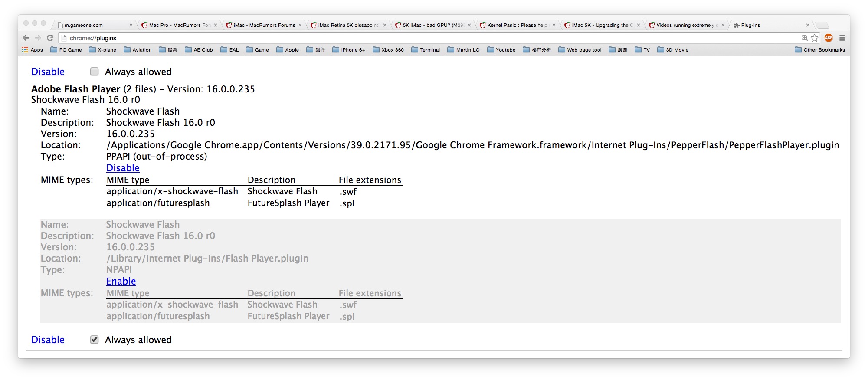
Task: Click the greyed-out NPAPI type text
Action: [x=119, y=269]
